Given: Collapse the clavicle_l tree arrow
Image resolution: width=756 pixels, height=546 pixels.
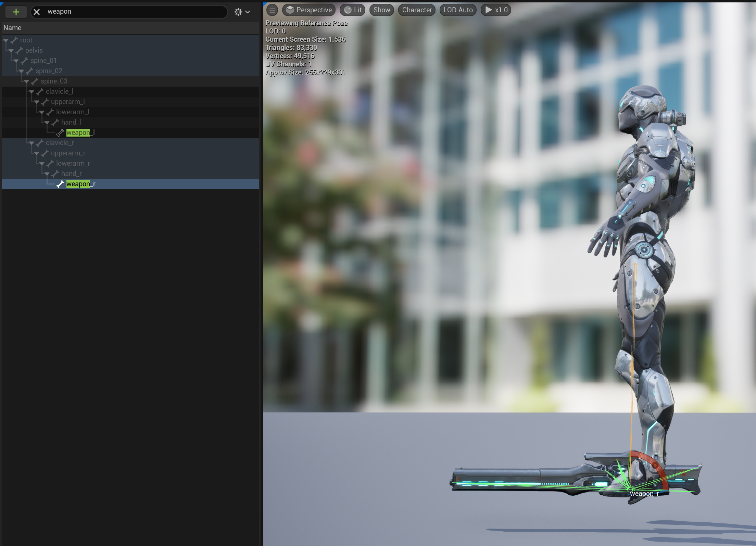Looking at the screenshot, I should (32, 92).
